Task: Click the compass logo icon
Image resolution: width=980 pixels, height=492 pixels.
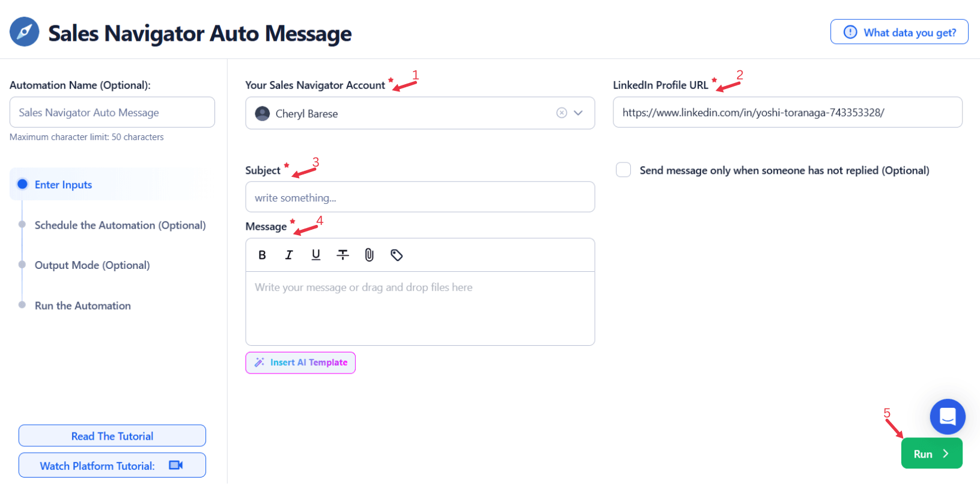Action: point(25,32)
